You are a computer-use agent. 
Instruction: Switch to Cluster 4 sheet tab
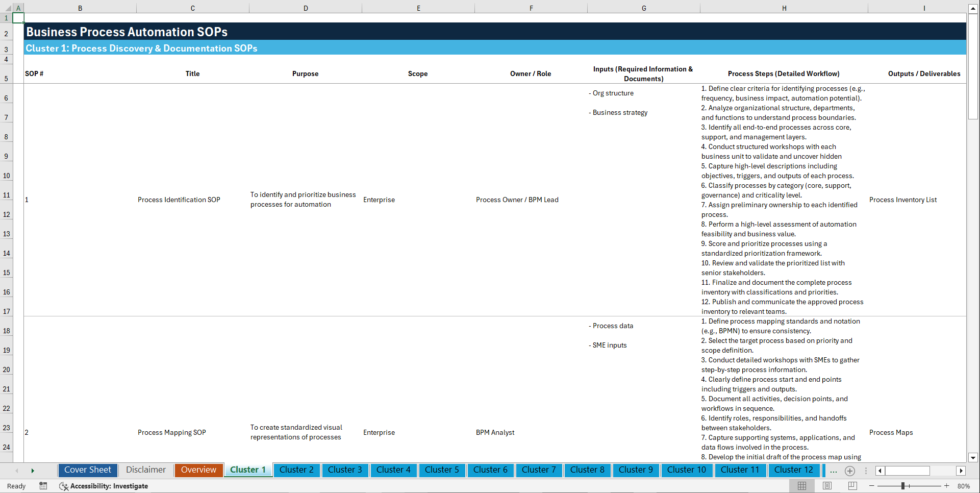[x=393, y=470]
